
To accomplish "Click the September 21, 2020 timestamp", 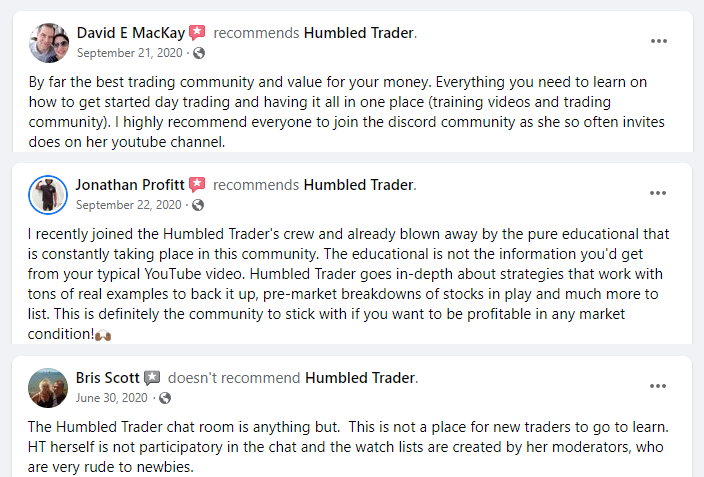I will [x=130, y=53].
